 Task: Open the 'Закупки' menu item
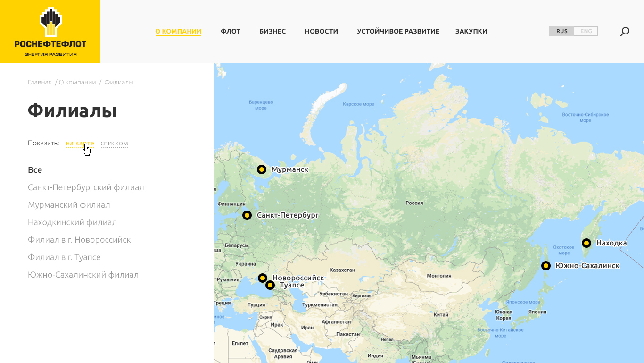[x=471, y=31]
